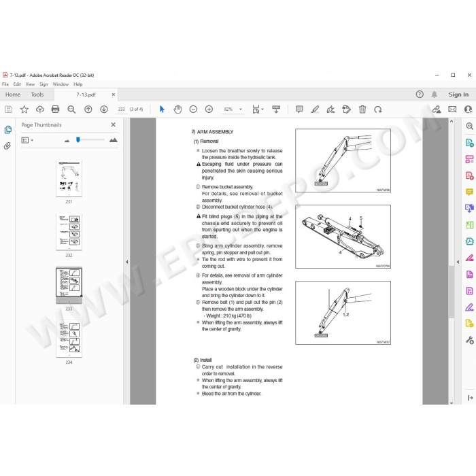Screen dimensions: 476x476
Task: Click scroll down arrow of document
Action: click(x=452, y=403)
